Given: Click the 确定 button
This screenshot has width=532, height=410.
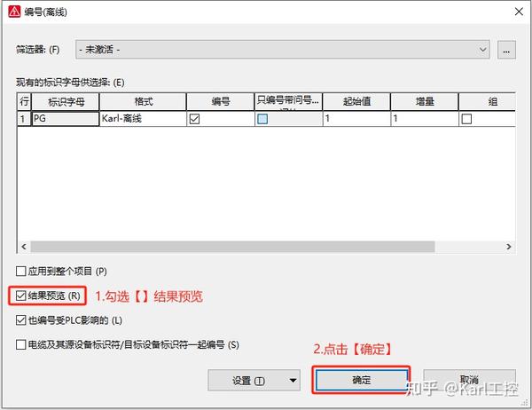Looking at the screenshot, I should tap(362, 380).
